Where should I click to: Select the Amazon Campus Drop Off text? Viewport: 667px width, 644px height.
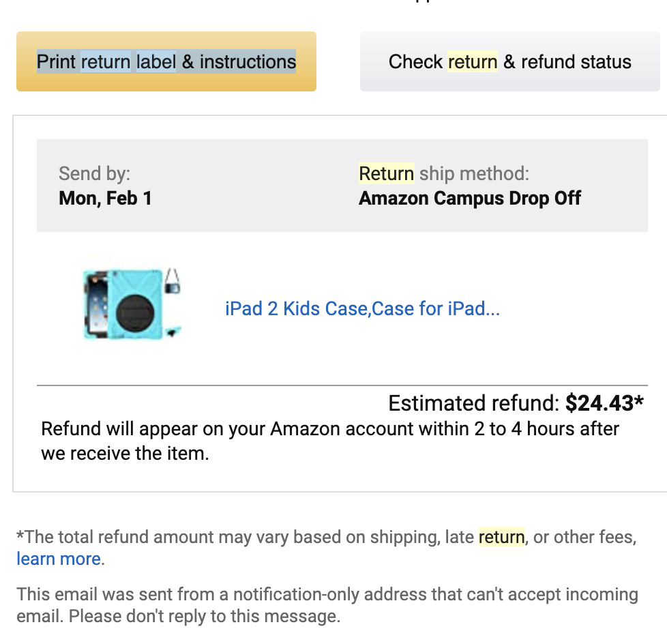tap(470, 199)
